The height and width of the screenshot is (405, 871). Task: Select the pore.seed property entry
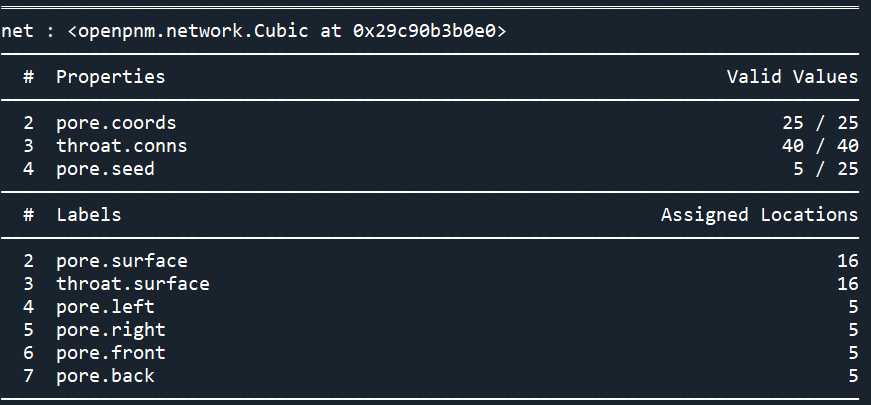pos(105,169)
